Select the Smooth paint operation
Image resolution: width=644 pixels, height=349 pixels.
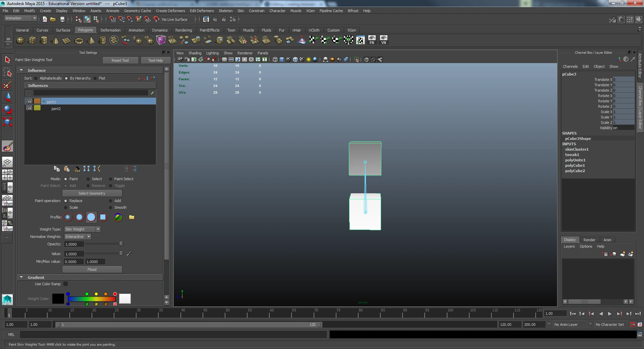pos(110,207)
